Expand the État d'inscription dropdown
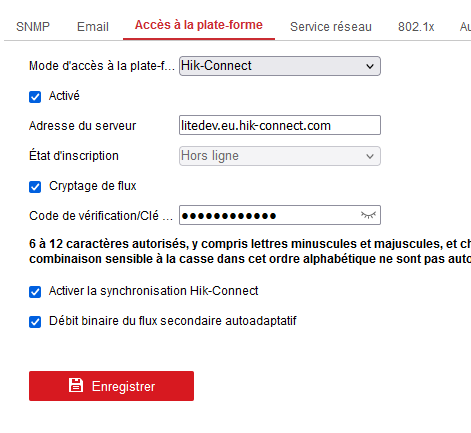 tap(280, 156)
